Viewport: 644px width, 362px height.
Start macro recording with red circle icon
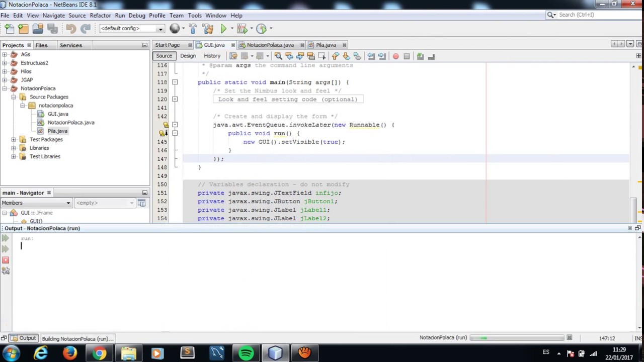click(x=396, y=56)
